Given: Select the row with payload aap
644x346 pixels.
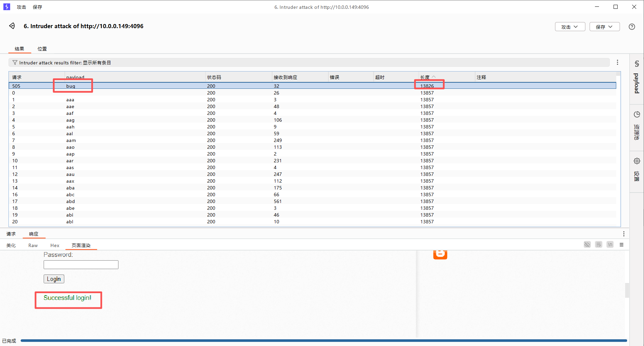Looking at the screenshot, I should 312,154.
